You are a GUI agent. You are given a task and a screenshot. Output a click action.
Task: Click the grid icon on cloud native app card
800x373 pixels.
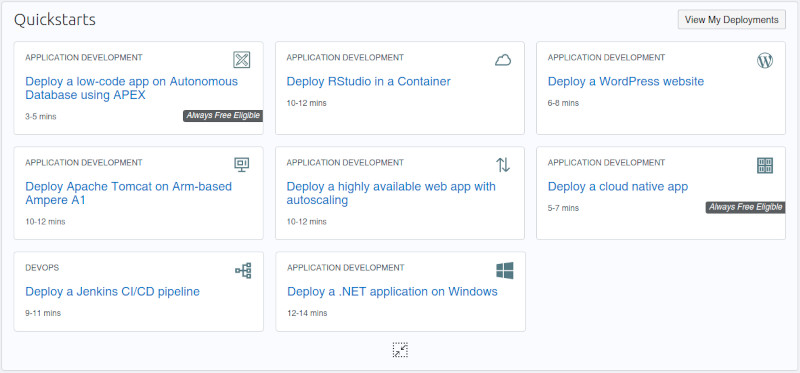click(765, 165)
